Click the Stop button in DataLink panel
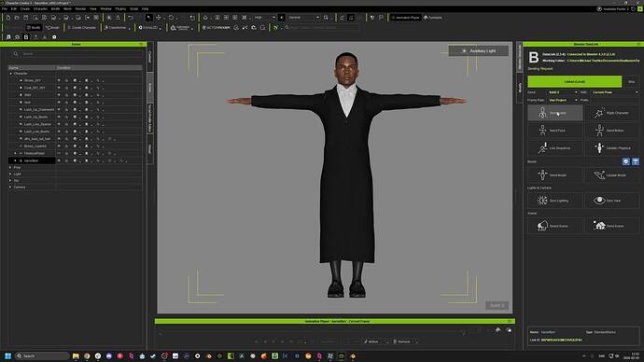Image resolution: width=644 pixels, height=362 pixels. tap(631, 82)
